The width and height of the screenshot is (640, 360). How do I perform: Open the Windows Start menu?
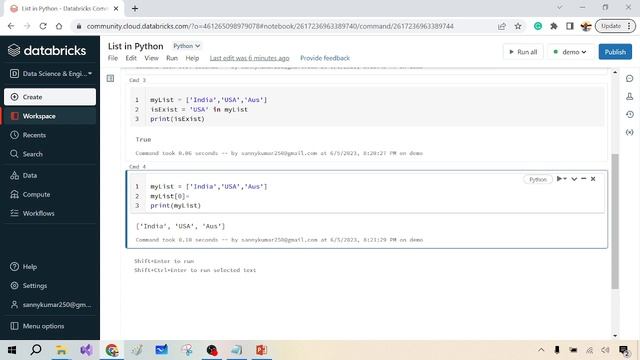pyautogui.click(x=12, y=350)
